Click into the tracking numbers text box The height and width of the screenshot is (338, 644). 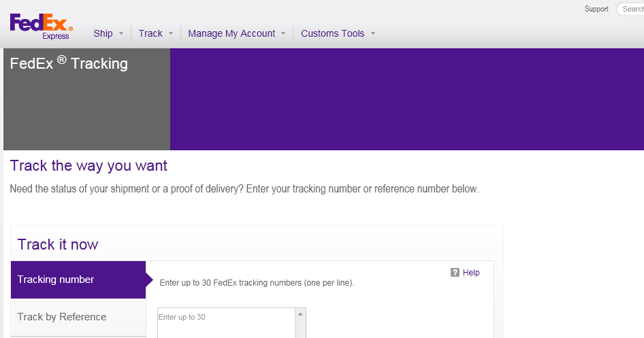225,325
